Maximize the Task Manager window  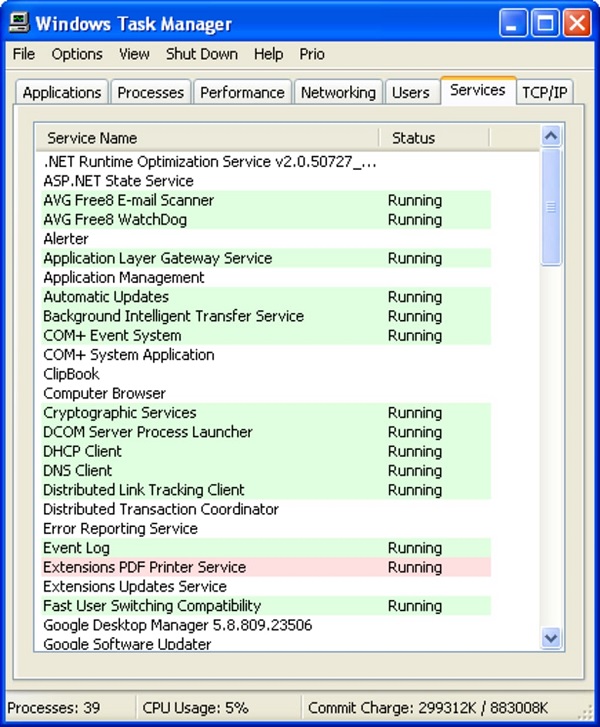tap(545, 23)
